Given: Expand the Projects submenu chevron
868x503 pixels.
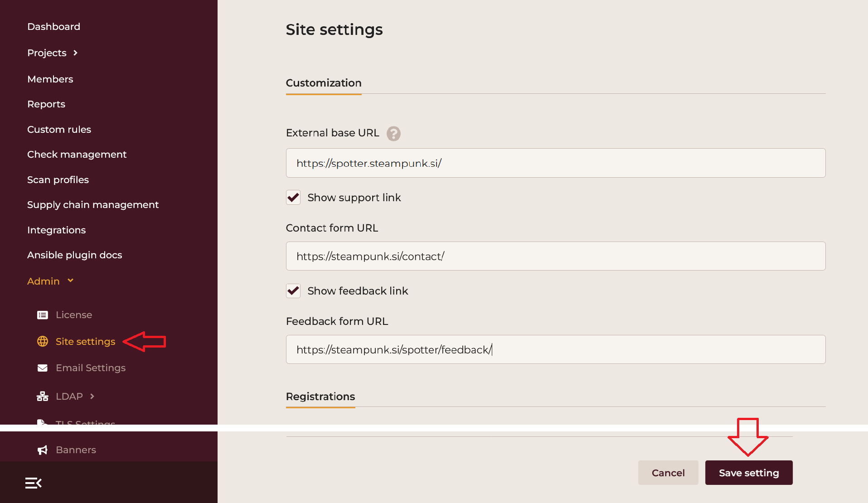Looking at the screenshot, I should 76,53.
